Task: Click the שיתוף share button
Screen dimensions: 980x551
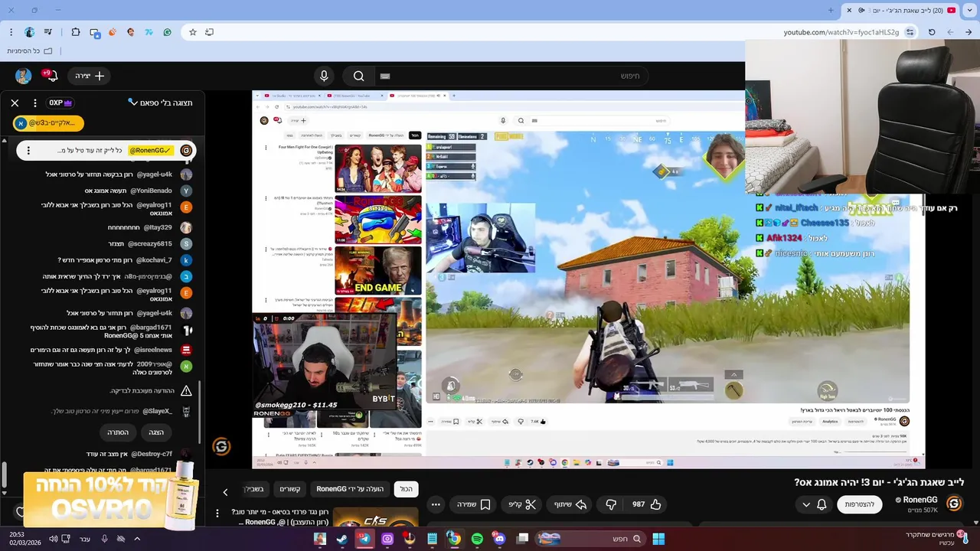Action: [569, 504]
